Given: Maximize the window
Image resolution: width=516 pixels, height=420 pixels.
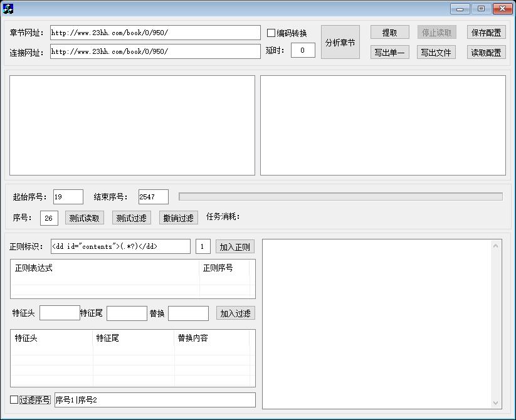Looking at the screenshot, I should (481, 9).
